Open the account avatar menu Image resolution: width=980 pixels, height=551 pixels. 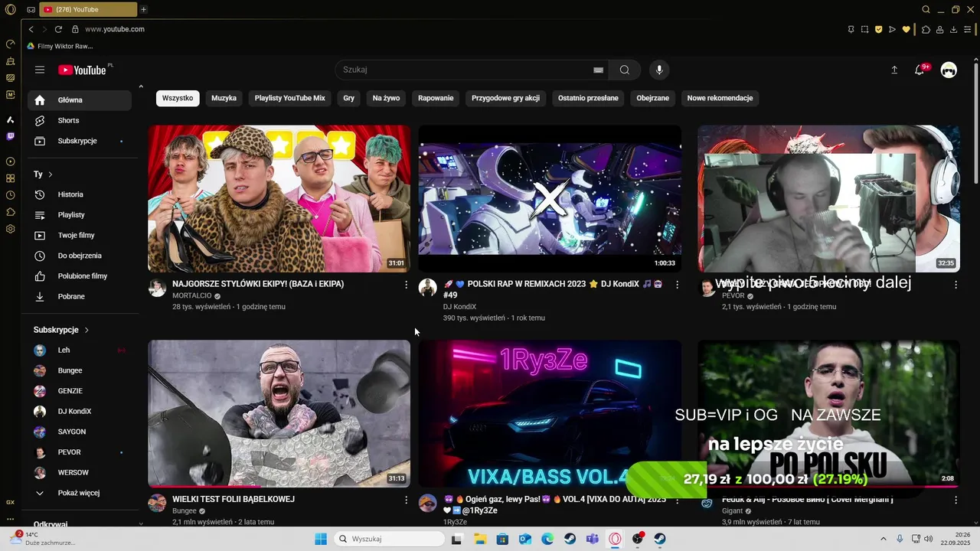[949, 70]
